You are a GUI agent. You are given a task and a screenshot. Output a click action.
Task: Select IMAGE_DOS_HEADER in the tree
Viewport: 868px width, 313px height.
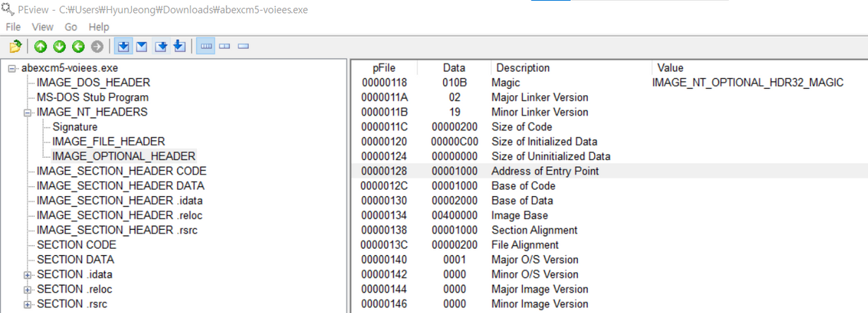93,82
